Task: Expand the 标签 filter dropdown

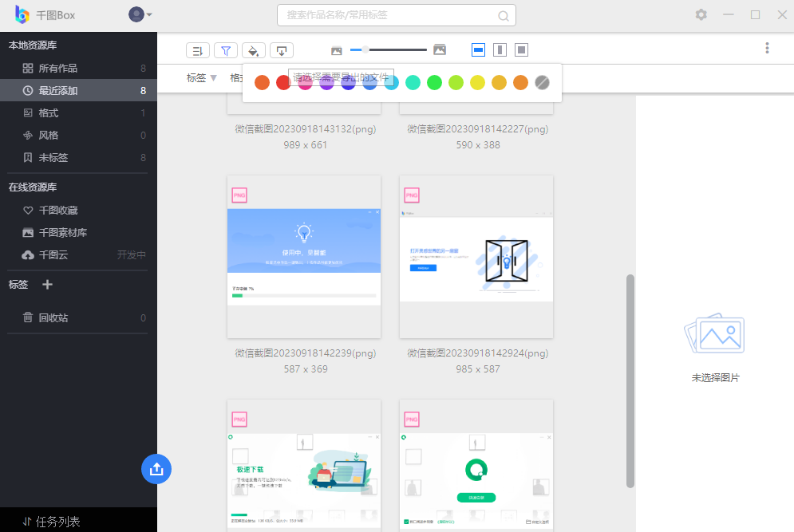Action: coord(202,78)
